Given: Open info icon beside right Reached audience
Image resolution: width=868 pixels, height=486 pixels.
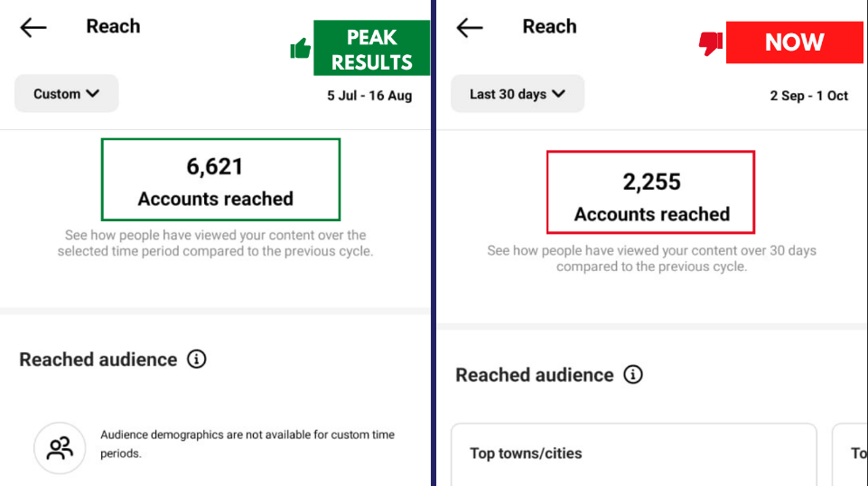Looking at the screenshot, I should [x=633, y=375].
